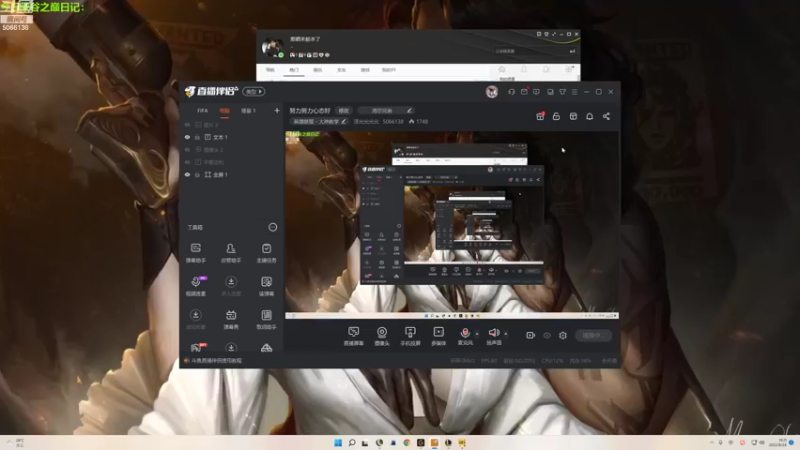
Task: Open the 读弹幕 tool
Action: 266,286
